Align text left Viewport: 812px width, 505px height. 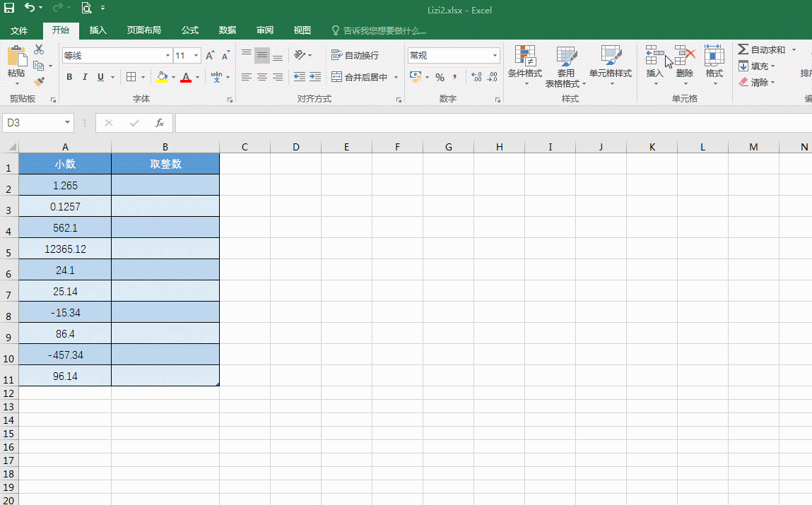coord(247,77)
